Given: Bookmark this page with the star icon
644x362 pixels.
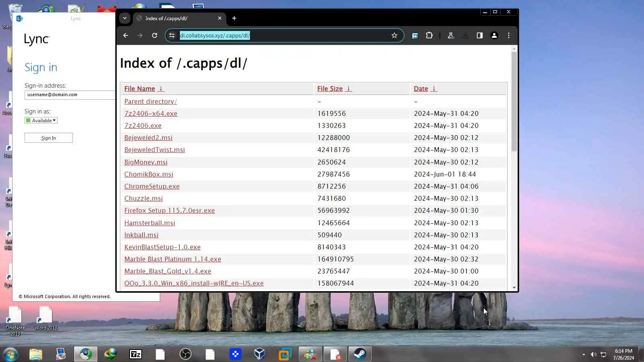Looking at the screenshot, I should click(x=394, y=35).
